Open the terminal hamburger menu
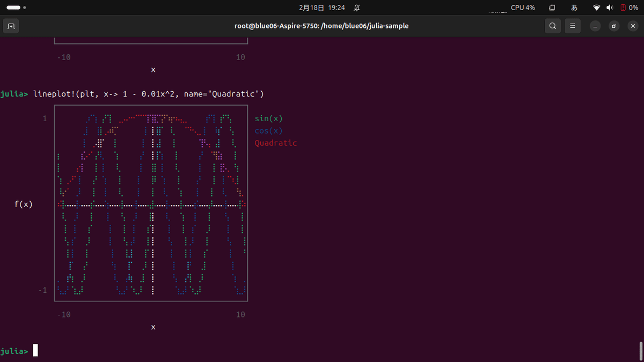Image resolution: width=644 pixels, height=362 pixels. point(572,26)
